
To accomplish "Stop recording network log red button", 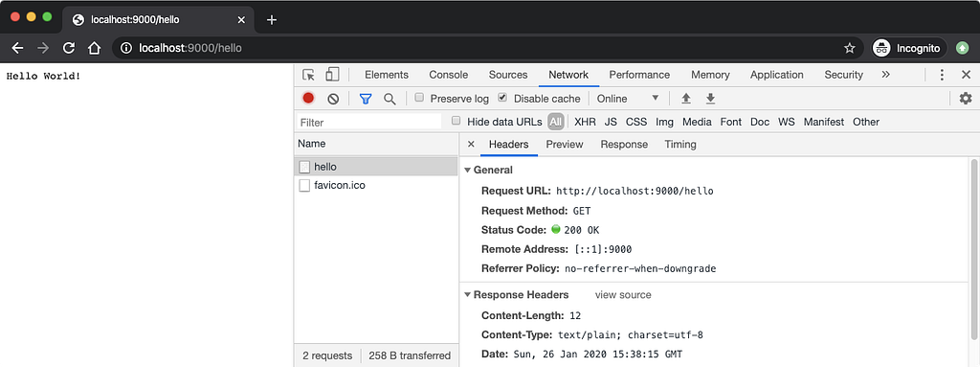I will pos(308,99).
